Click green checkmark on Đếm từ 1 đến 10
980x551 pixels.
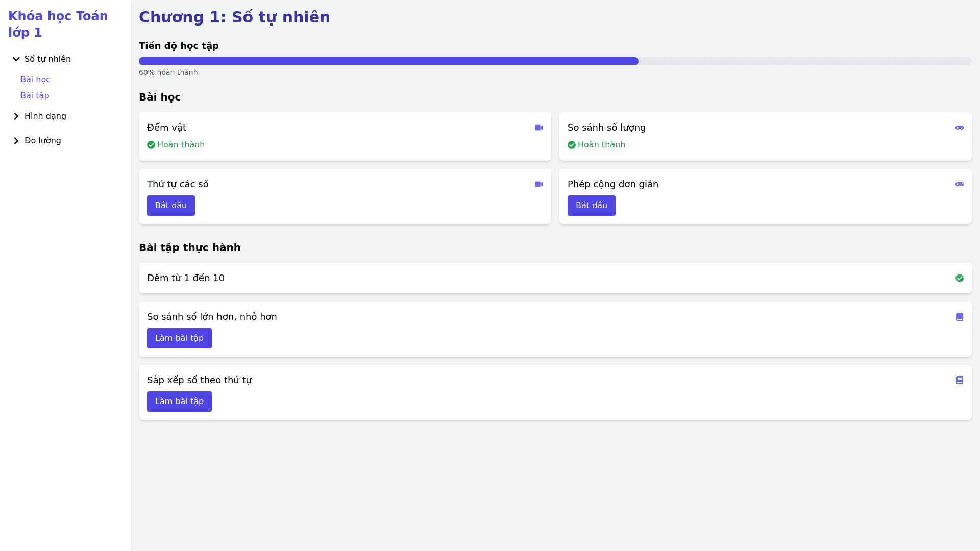(959, 278)
